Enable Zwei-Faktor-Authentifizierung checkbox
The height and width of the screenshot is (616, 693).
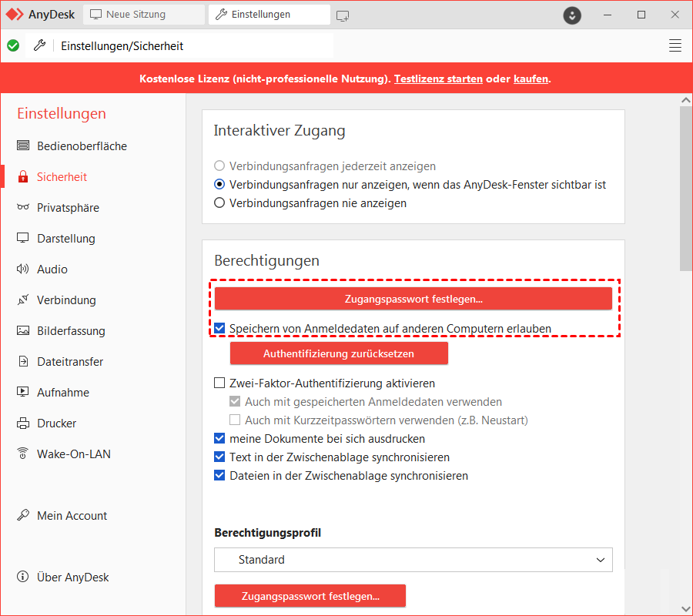pyautogui.click(x=219, y=383)
